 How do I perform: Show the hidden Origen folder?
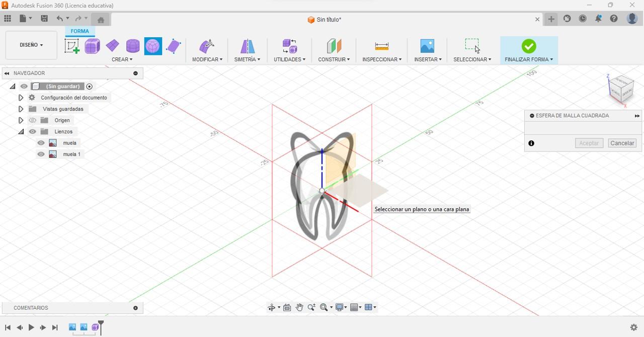click(x=33, y=120)
